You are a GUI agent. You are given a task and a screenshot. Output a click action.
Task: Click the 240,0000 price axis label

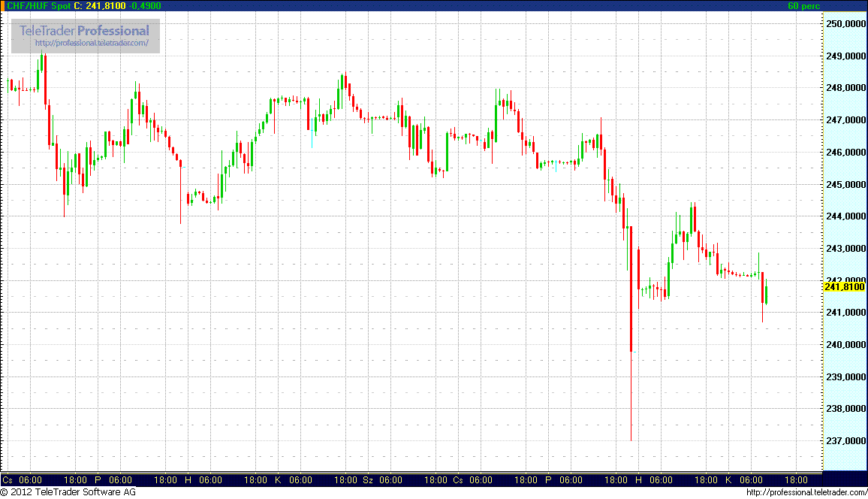click(x=846, y=344)
